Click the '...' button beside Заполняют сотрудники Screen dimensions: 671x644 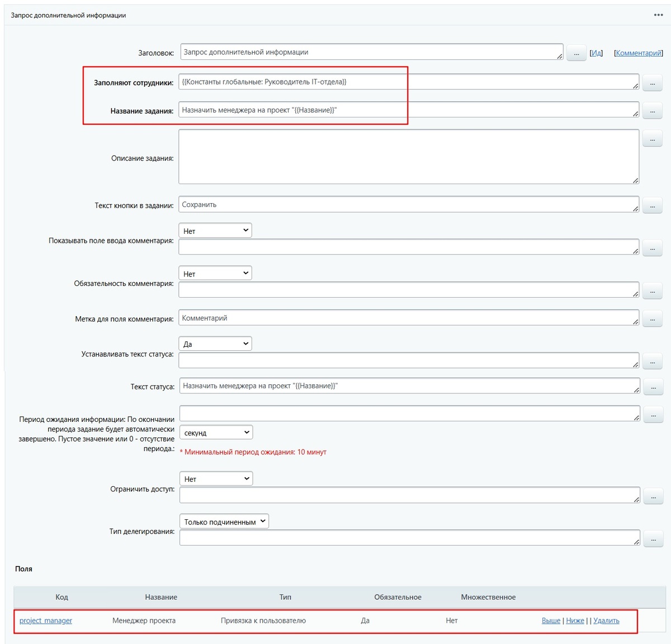pyautogui.click(x=653, y=83)
